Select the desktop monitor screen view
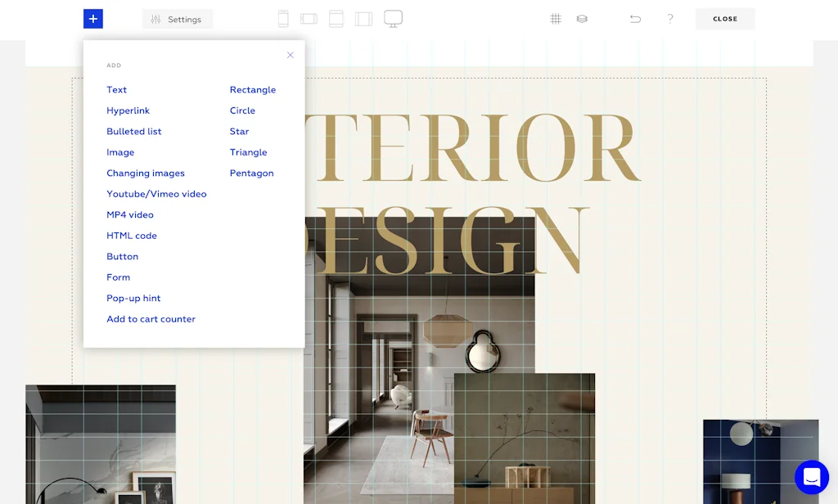 pyautogui.click(x=393, y=18)
